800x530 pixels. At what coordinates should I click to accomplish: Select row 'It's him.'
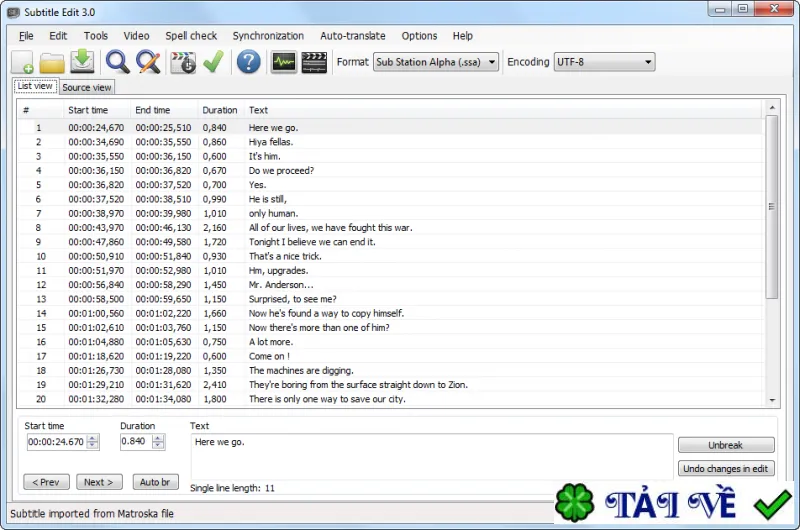pos(390,156)
